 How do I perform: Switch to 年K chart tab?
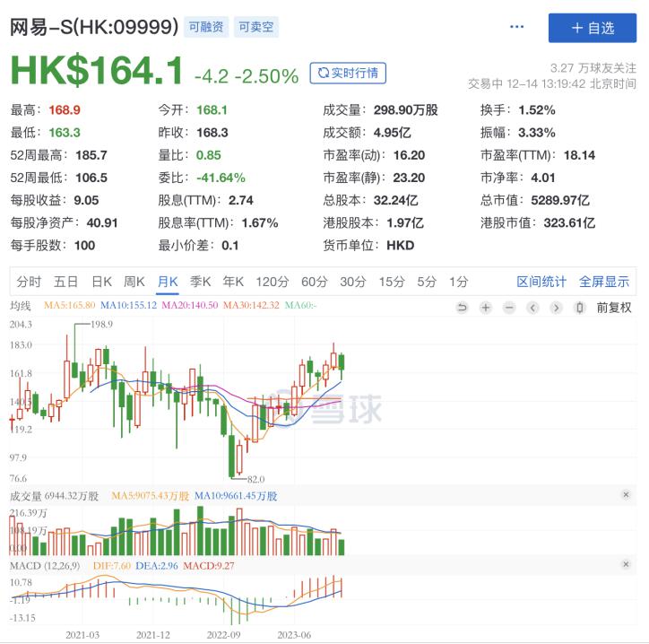(233, 282)
